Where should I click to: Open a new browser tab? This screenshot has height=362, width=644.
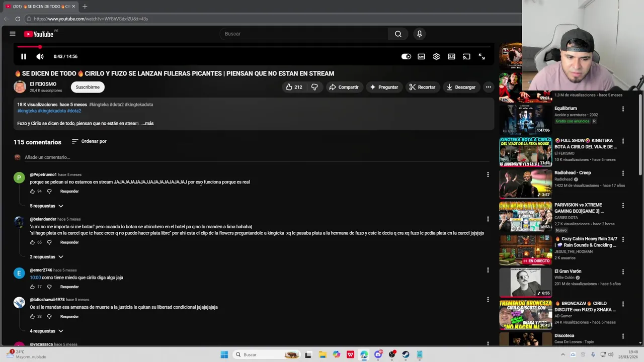click(x=85, y=7)
